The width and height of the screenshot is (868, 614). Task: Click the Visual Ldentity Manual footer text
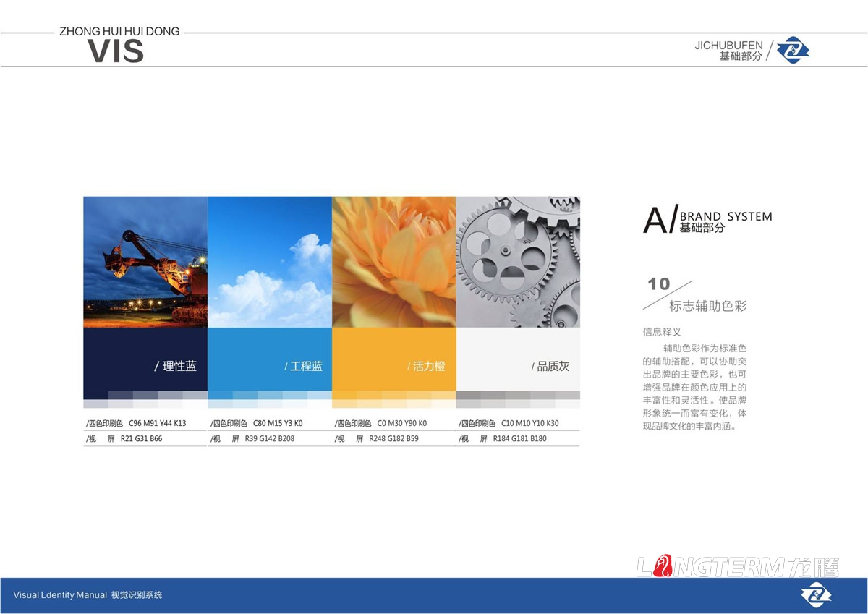[x=89, y=595]
